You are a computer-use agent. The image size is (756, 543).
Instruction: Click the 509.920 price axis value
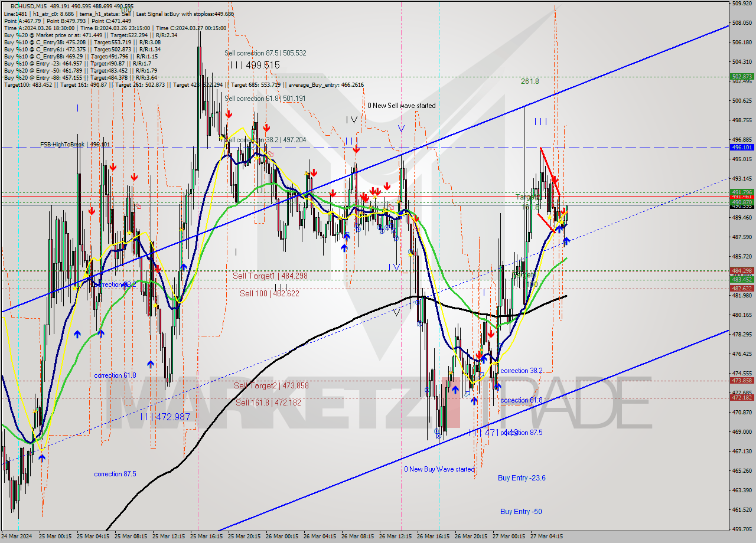tap(742, 4)
